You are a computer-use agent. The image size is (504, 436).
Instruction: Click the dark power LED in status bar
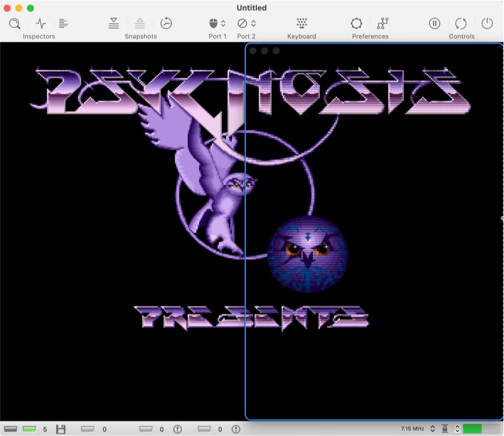(11, 429)
